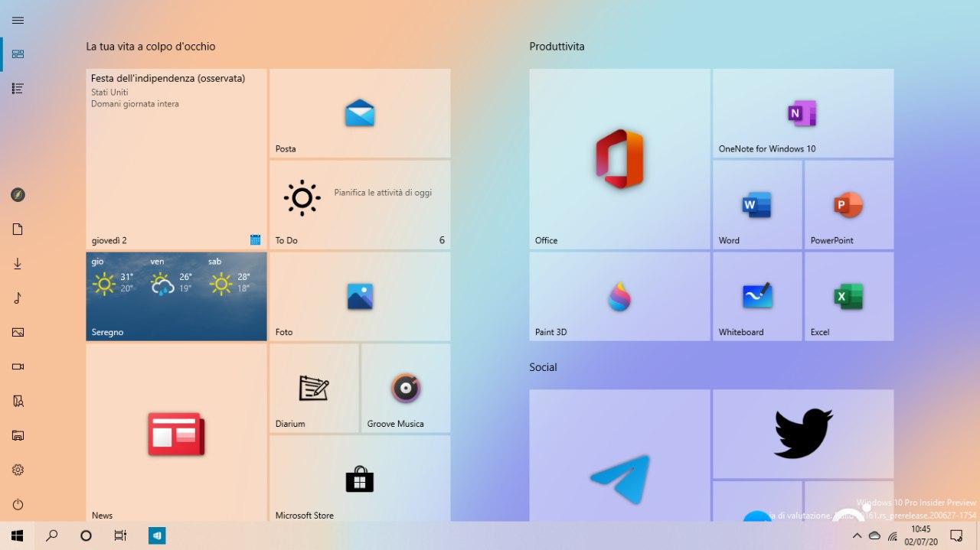Open Cortana from the taskbar circle icon
Image resolution: width=980 pixels, height=550 pixels.
click(x=86, y=536)
